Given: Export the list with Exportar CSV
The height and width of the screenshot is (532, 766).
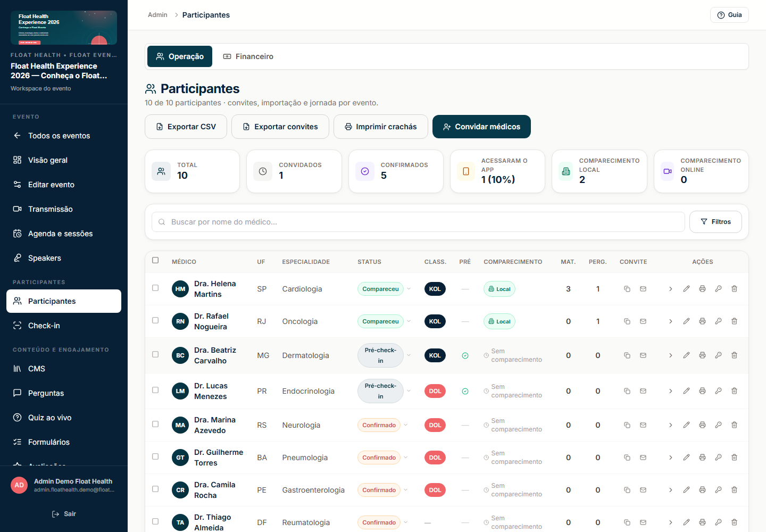Looking at the screenshot, I should pyautogui.click(x=186, y=127).
